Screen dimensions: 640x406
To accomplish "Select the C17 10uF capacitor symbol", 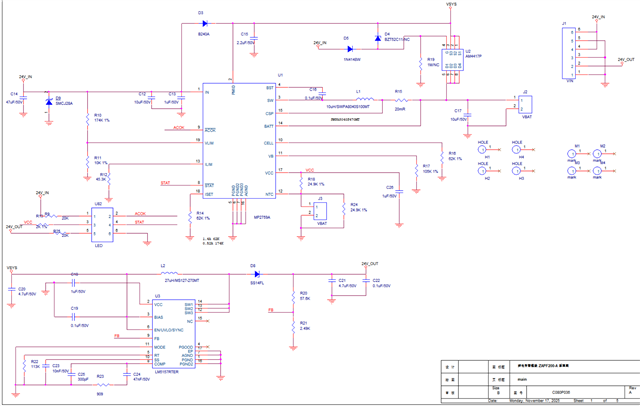I will (x=468, y=115).
